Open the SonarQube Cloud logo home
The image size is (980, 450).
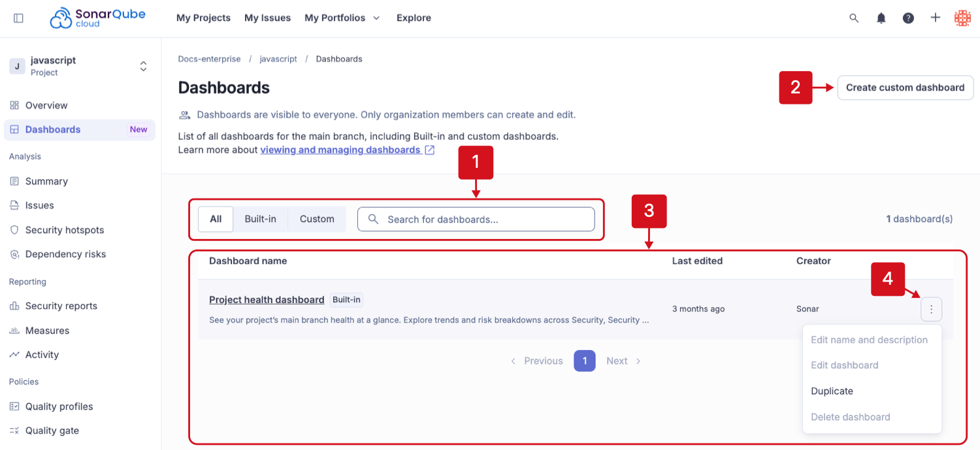coord(98,18)
